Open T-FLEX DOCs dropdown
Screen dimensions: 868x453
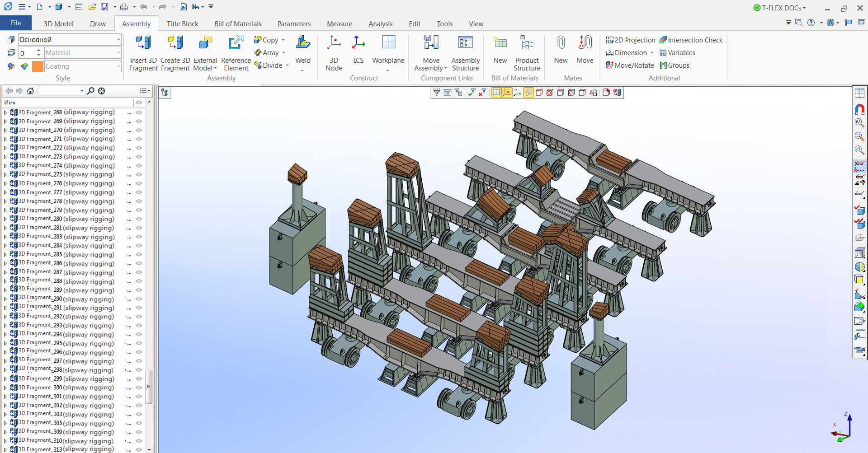780,8
